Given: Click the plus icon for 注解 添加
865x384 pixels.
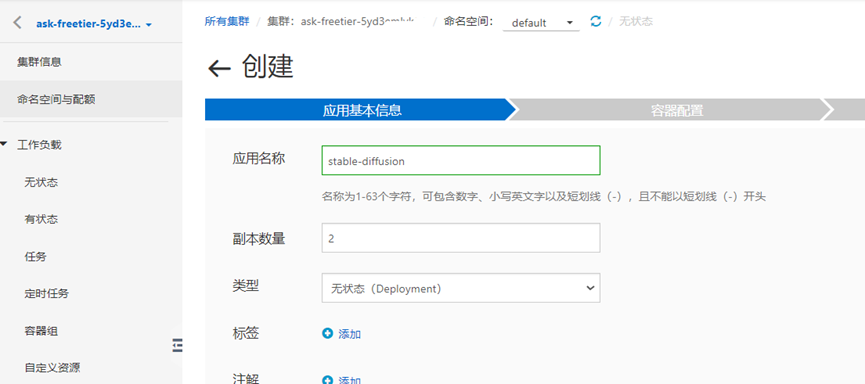Looking at the screenshot, I should pos(328,380).
